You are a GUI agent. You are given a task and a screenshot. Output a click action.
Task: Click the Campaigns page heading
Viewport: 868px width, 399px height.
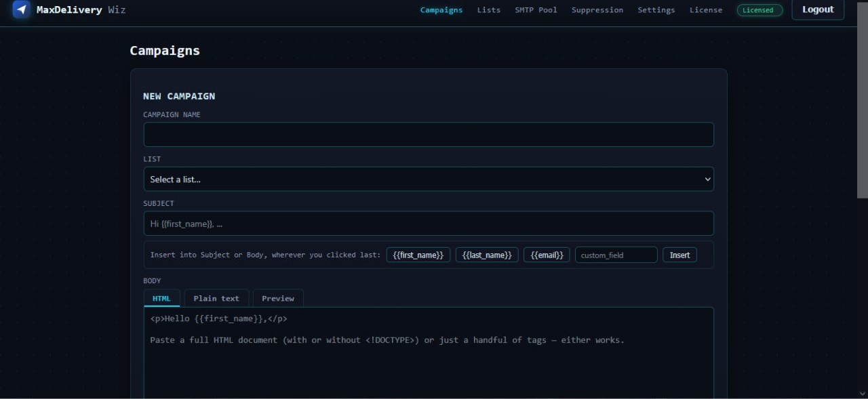pyautogui.click(x=165, y=51)
